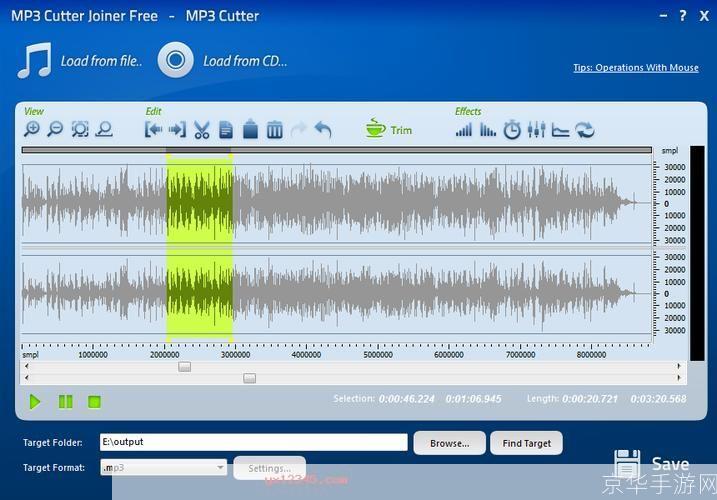Zoom in the waveform view
Image resolution: width=717 pixels, height=500 pixels.
[32, 130]
